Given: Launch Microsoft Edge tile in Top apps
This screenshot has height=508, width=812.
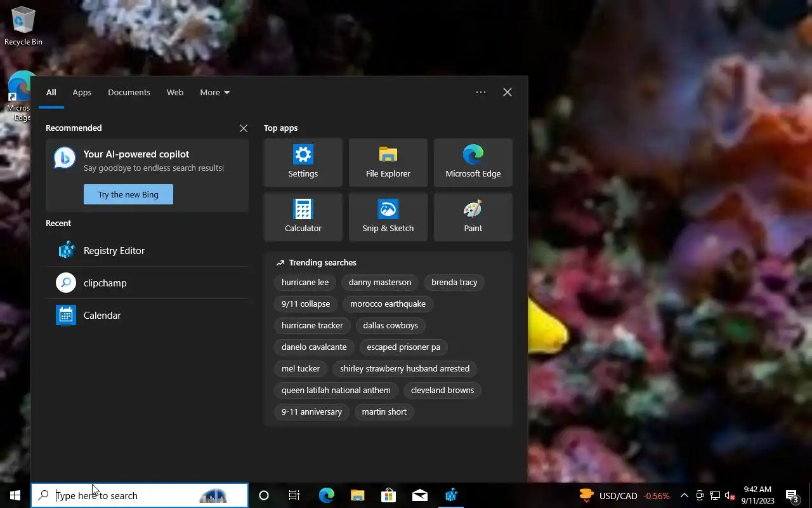Looking at the screenshot, I should 473,163.
